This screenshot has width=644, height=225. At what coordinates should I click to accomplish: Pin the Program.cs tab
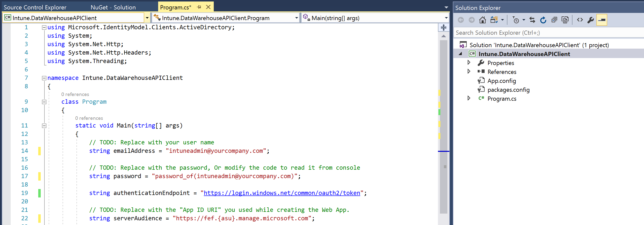point(199,7)
